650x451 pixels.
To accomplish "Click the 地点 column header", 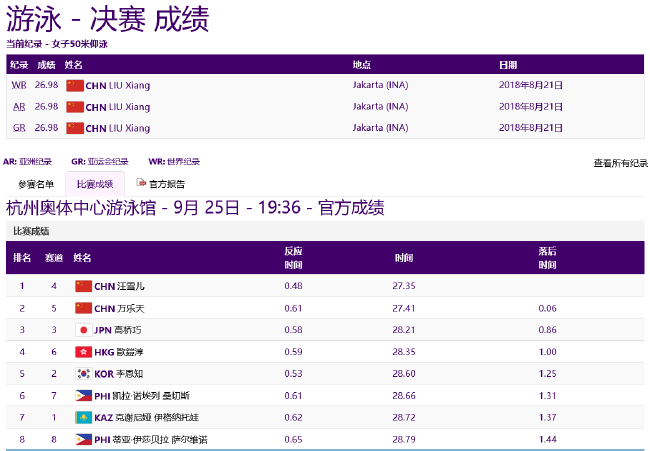I will click(x=362, y=65).
